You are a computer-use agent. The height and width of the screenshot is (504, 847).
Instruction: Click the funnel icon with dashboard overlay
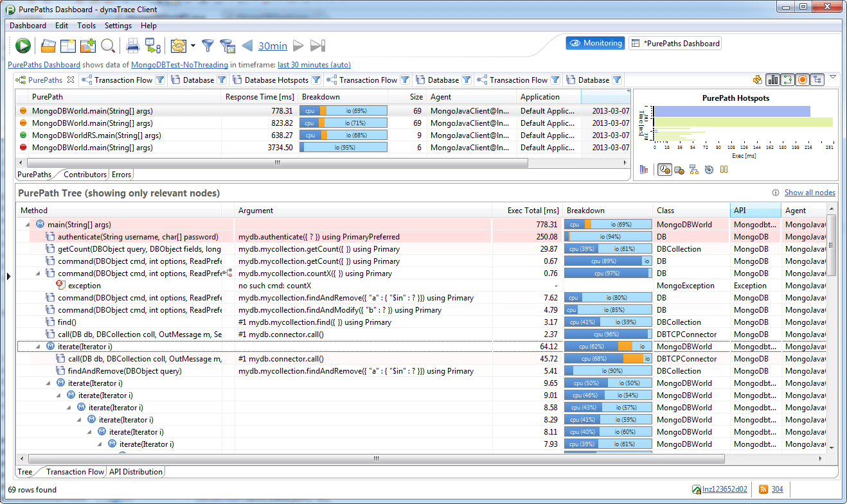click(x=227, y=46)
